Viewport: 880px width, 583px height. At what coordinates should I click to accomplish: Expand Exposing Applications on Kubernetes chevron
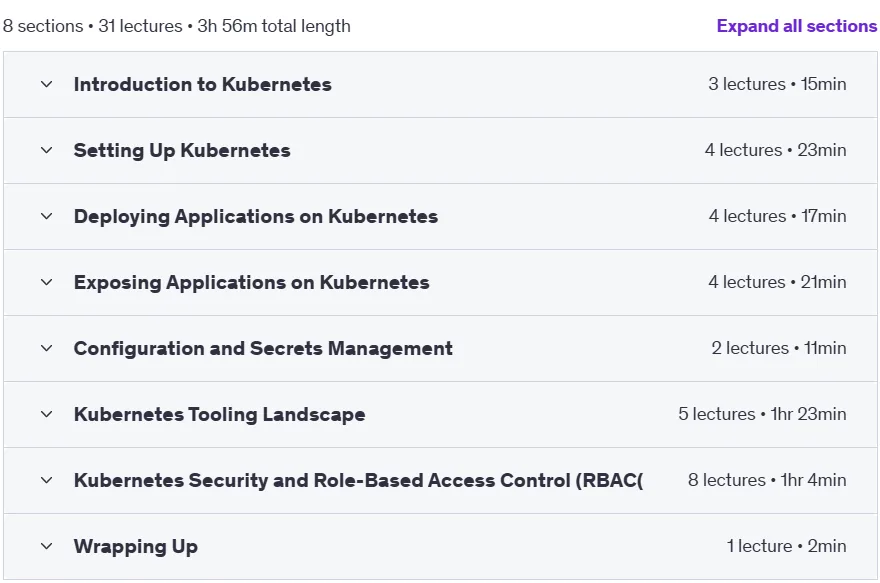(47, 282)
